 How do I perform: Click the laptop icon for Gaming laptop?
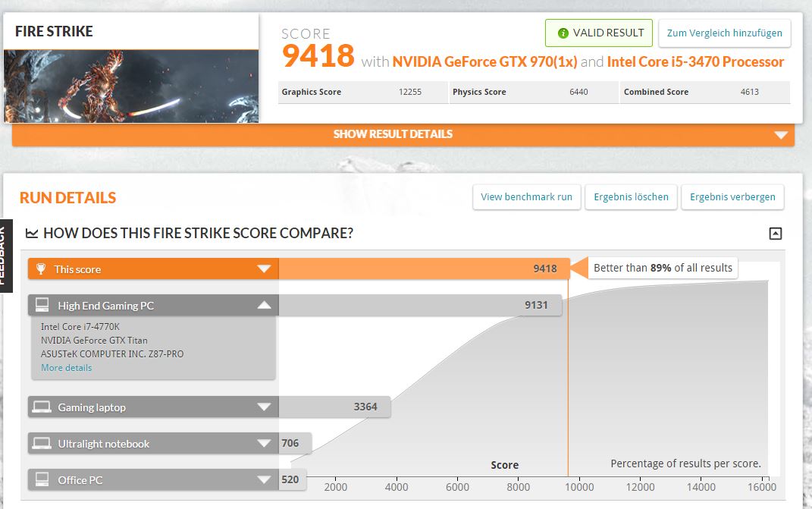click(x=42, y=407)
